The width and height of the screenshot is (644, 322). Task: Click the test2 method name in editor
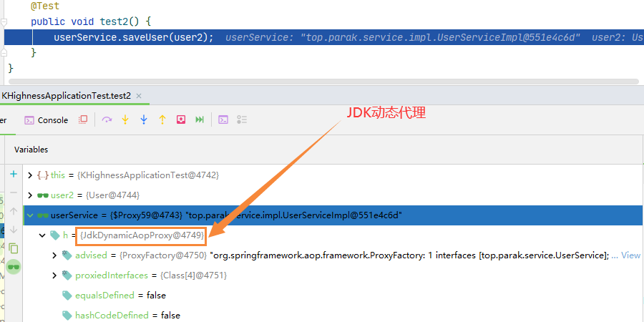click(x=114, y=21)
